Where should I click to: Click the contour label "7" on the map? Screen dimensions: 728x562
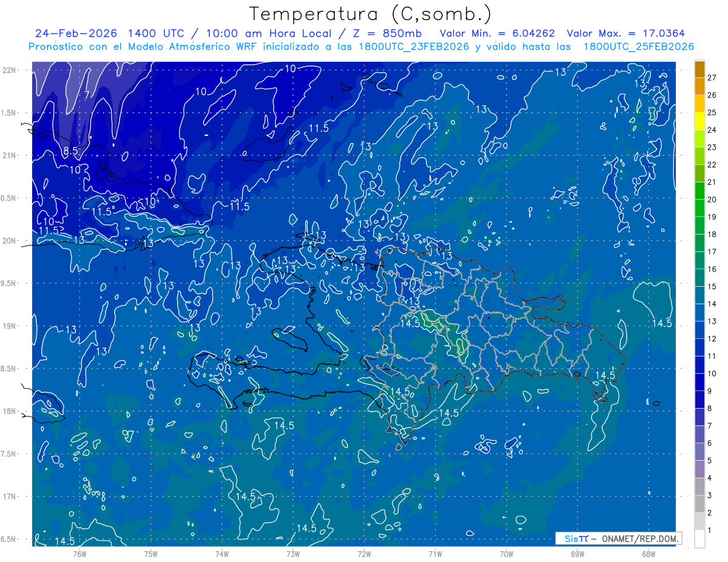[x=87, y=95]
